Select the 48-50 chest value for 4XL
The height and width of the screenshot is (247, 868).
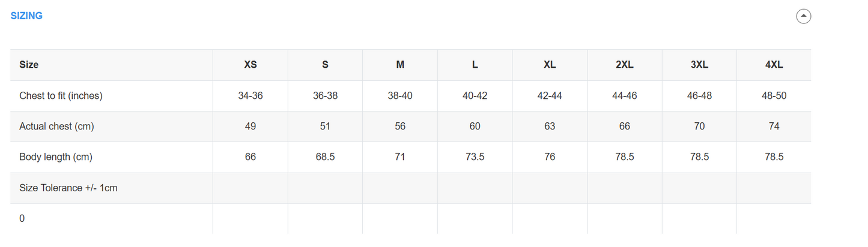774,96
